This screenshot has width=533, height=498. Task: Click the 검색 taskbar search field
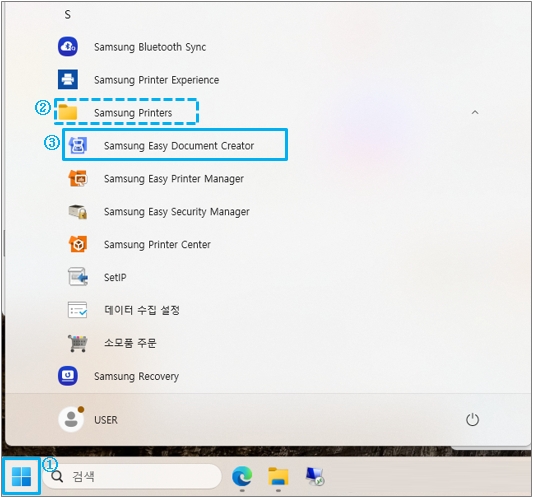[x=132, y=476]
